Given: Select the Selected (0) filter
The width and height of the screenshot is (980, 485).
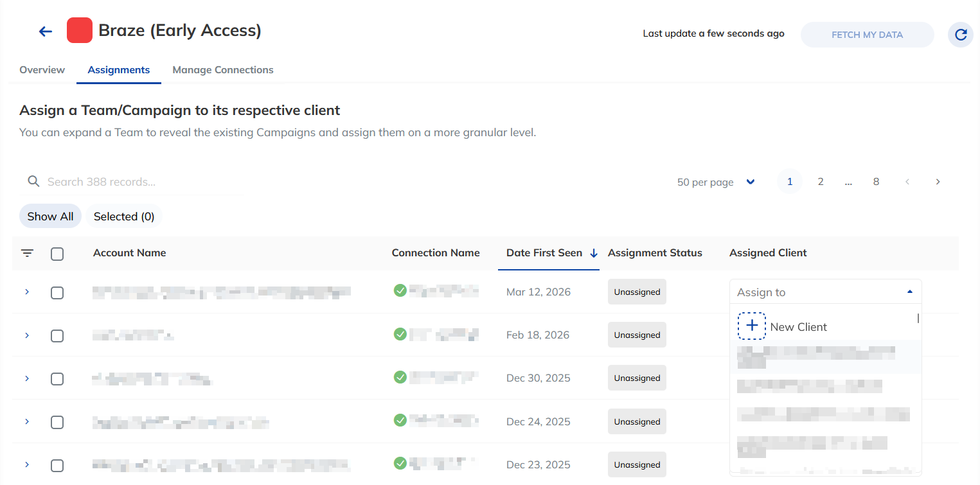Looking at the screenshot, I should [124, 216].
